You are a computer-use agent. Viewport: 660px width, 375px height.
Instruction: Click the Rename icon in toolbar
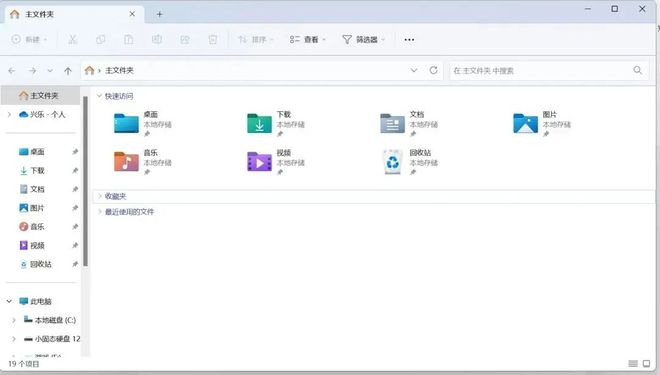tap(157, 40)
